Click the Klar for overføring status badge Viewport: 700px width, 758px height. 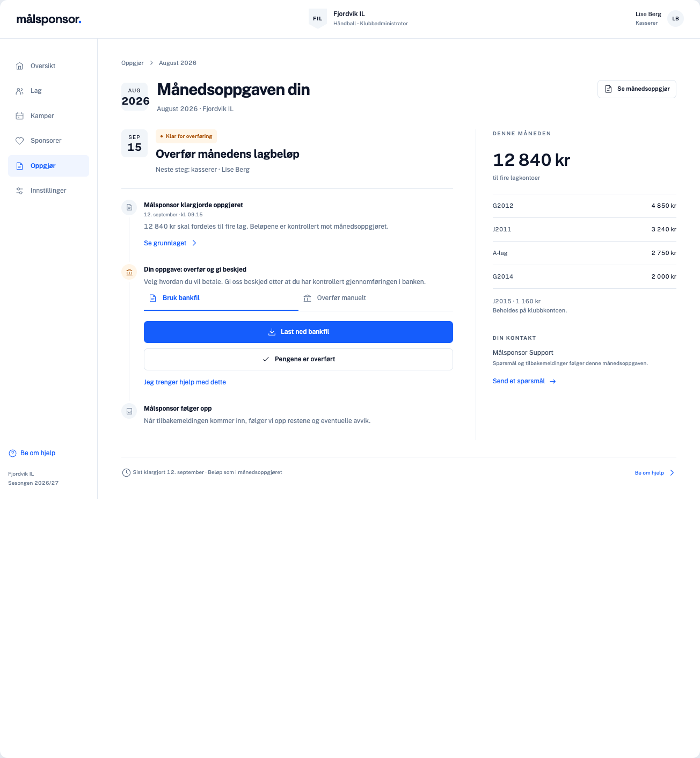[x=186, y=136]
